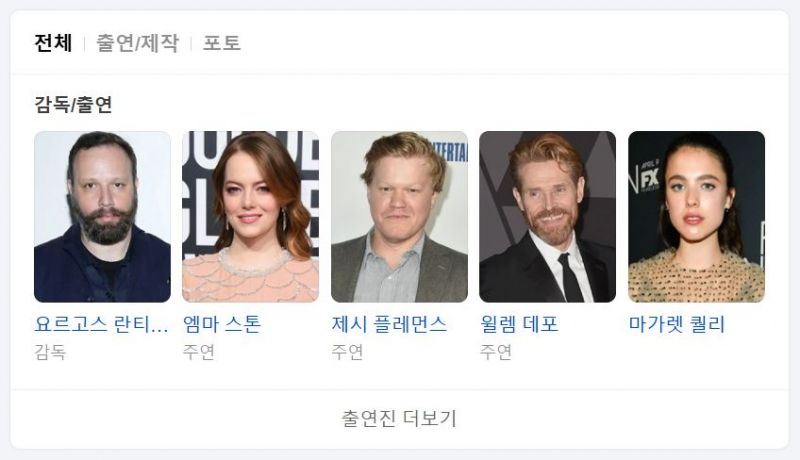Image resolution: width=800 pixels, height=460 pixels.
Task: Open the photo above 요르고스 란티… name
Action: click(103, 217)
